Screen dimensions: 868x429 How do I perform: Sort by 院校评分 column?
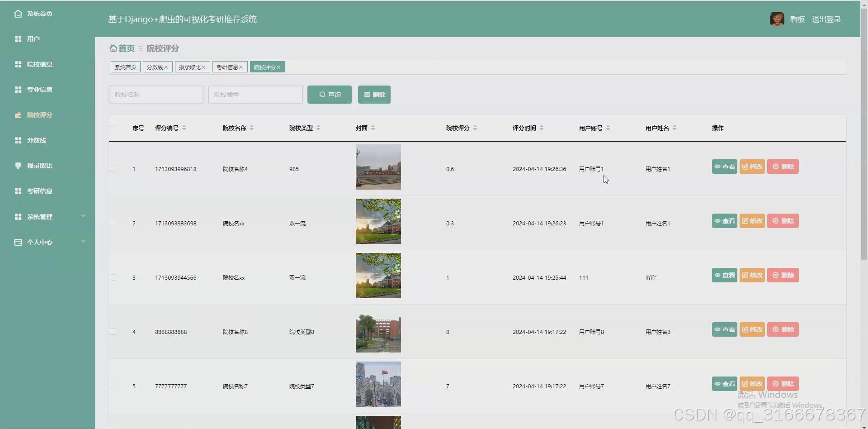(x=475, y=128)
